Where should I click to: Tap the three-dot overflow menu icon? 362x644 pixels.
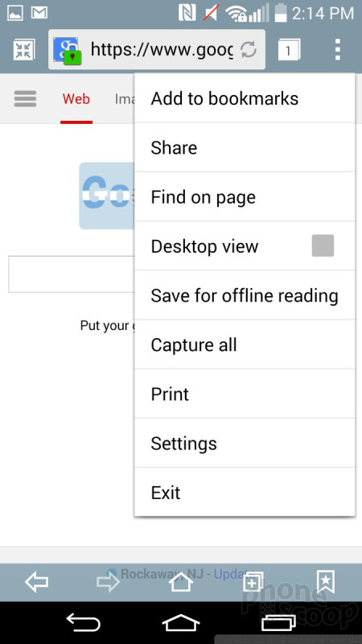pos(337,50)
